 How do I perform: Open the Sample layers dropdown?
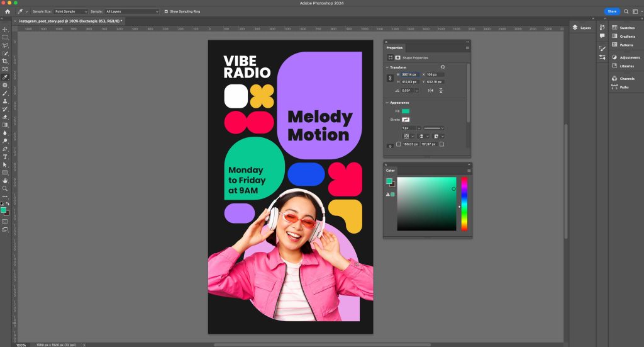coord(132,11)
